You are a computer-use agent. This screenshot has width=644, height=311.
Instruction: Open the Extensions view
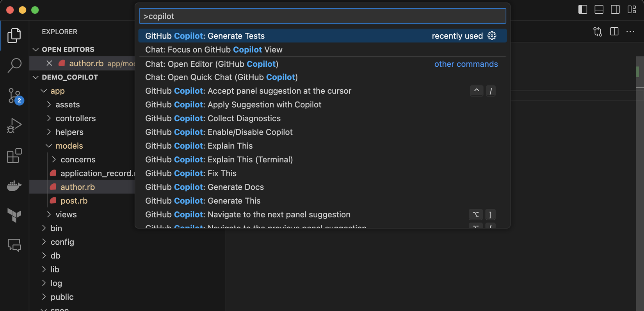click(14, 156)
